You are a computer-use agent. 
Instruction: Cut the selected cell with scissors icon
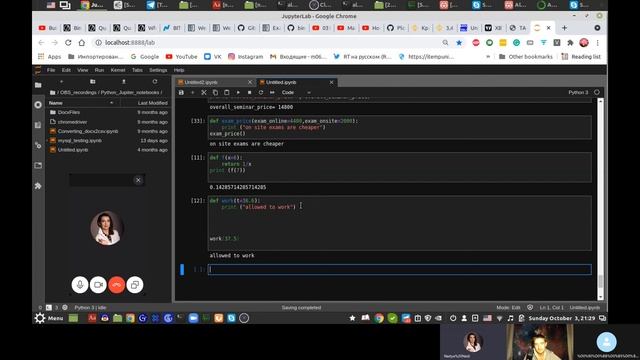coord(204,93)
